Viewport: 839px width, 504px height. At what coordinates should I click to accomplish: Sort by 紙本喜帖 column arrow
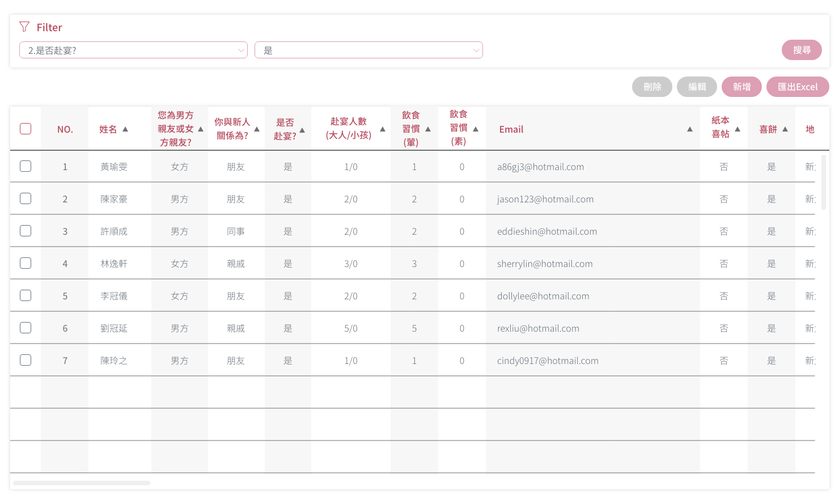pos(738,129)
